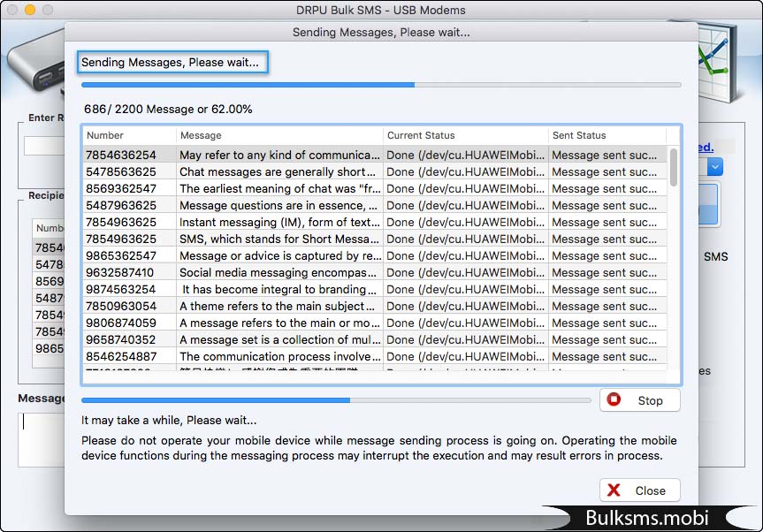Click 'Message or advice is captured by re...' cell
Image resolution: width=763 pixels, height=532 pixels.
tap(279, 255)
